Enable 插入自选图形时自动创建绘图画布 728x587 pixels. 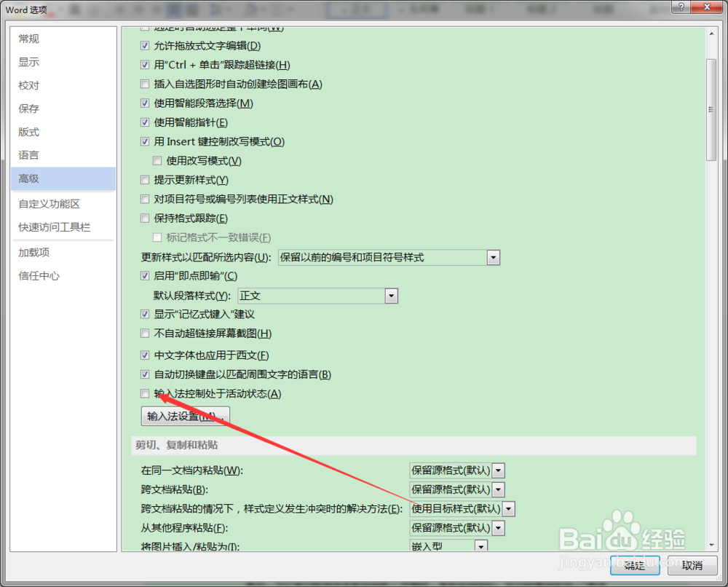point(144,84)
